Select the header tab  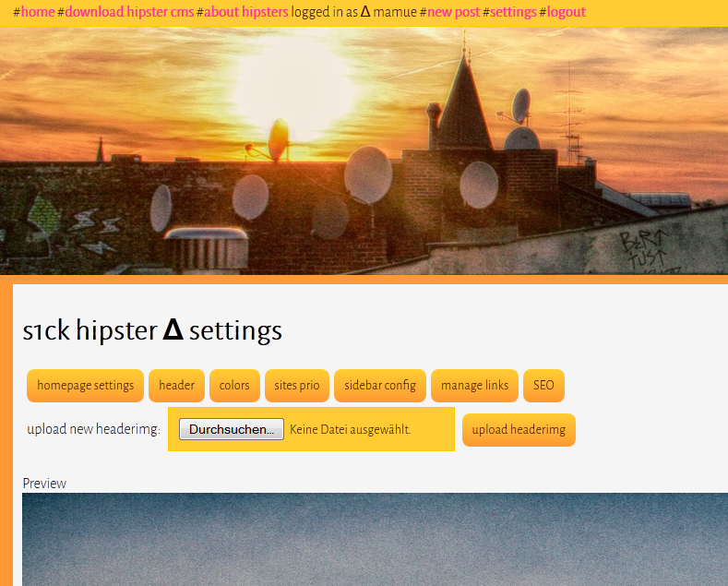tap(176, 386)
